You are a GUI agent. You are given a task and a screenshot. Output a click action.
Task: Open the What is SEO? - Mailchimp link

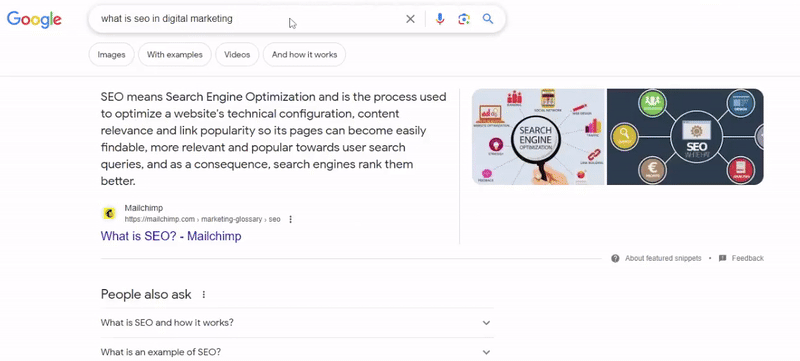171,236
